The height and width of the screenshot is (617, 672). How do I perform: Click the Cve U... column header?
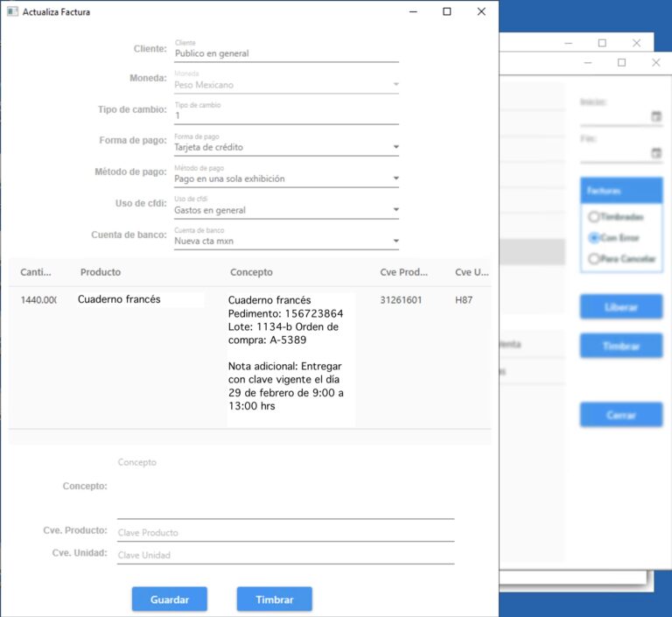tap(472, 272)
